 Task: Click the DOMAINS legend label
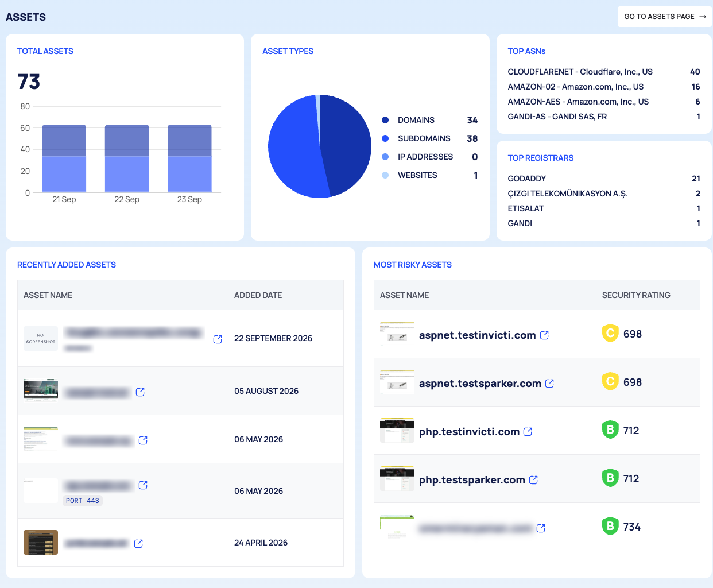click(x=416, y=120)
